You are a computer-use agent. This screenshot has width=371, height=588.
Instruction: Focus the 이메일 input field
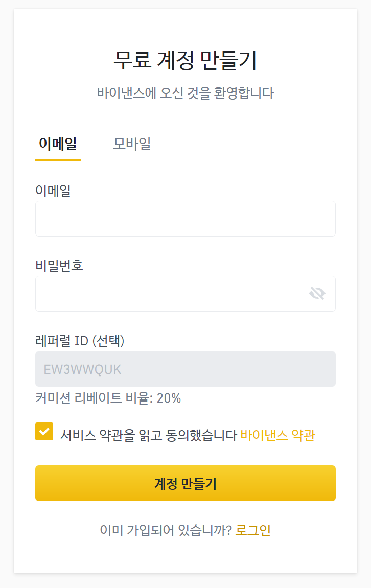click(185, 219)
